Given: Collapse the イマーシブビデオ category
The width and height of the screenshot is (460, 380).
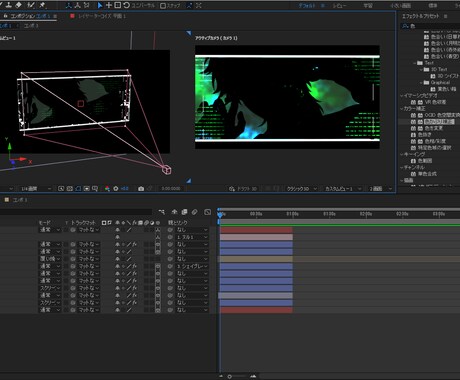Looking at the screenshot, I should pyautogui.click(x=402, y=95).
